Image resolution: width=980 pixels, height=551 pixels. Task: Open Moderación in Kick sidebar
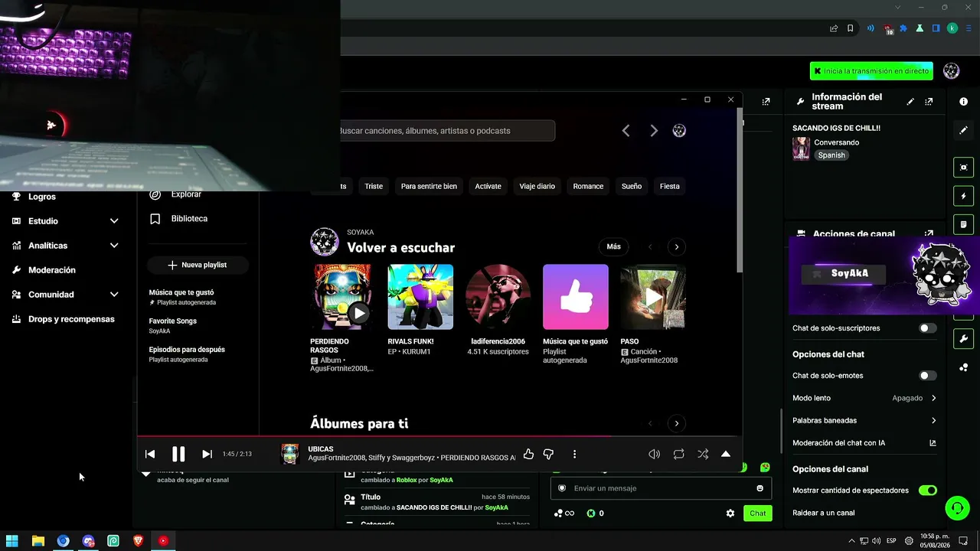51,270
